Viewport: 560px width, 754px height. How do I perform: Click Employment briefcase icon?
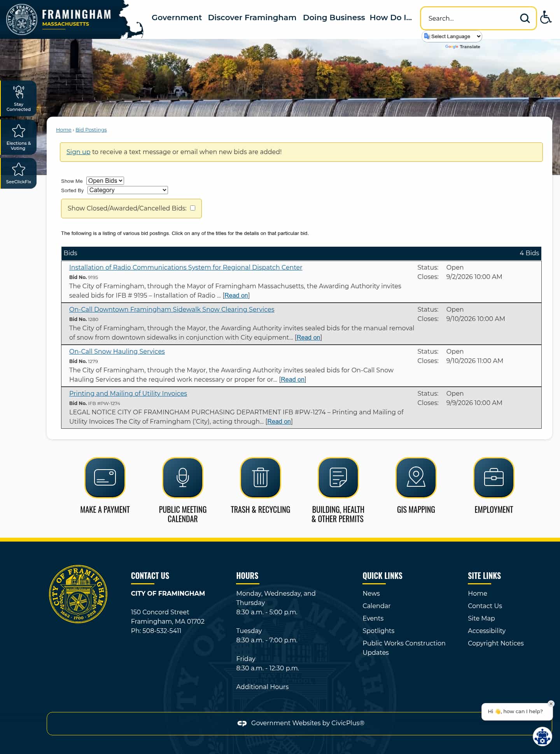(494, 477)
